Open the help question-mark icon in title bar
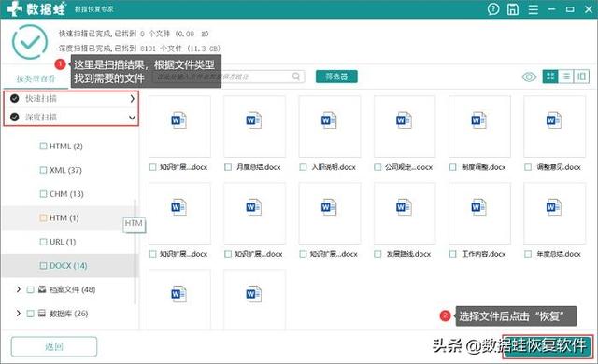 (x=493, y=9)
